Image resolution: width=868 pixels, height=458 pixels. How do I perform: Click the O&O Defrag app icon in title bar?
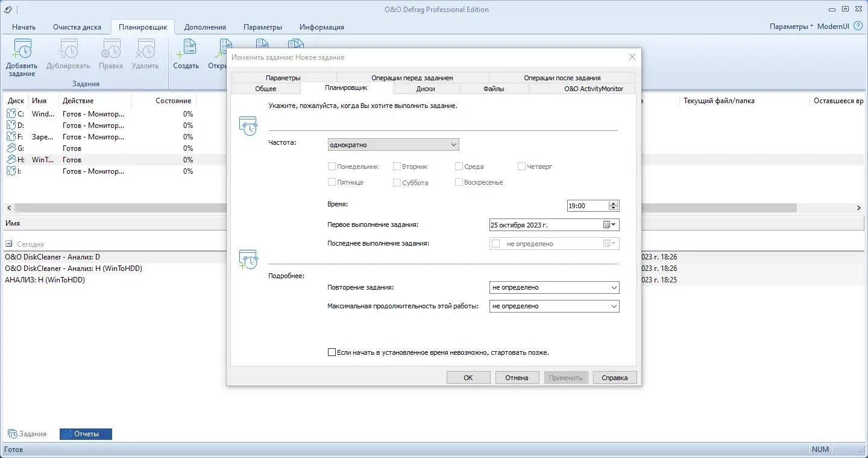(x=8, y=9)
